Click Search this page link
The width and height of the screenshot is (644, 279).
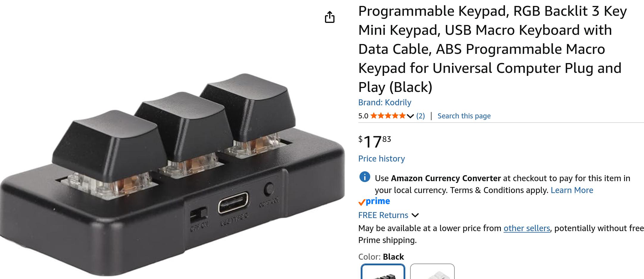point(464,116)
